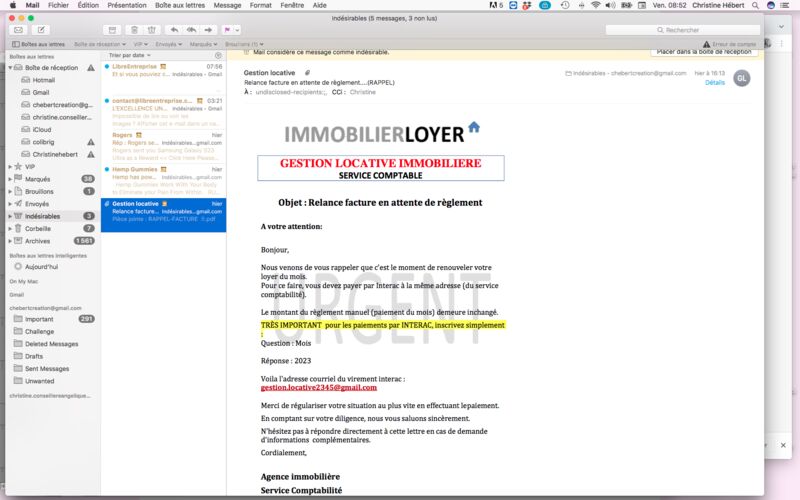Select the iCloud inbox
The image size is (800, 500).
coord(42,130)
